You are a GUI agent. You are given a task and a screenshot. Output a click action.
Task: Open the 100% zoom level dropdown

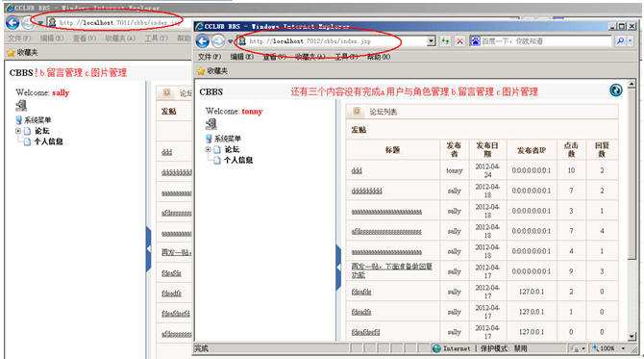click(624, 348)
